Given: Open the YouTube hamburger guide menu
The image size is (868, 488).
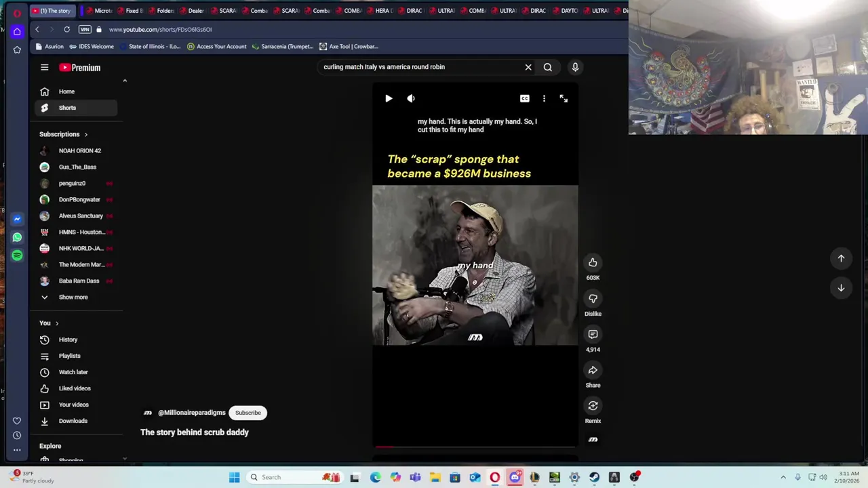Looking at the screenshot, I should (44, 67).
